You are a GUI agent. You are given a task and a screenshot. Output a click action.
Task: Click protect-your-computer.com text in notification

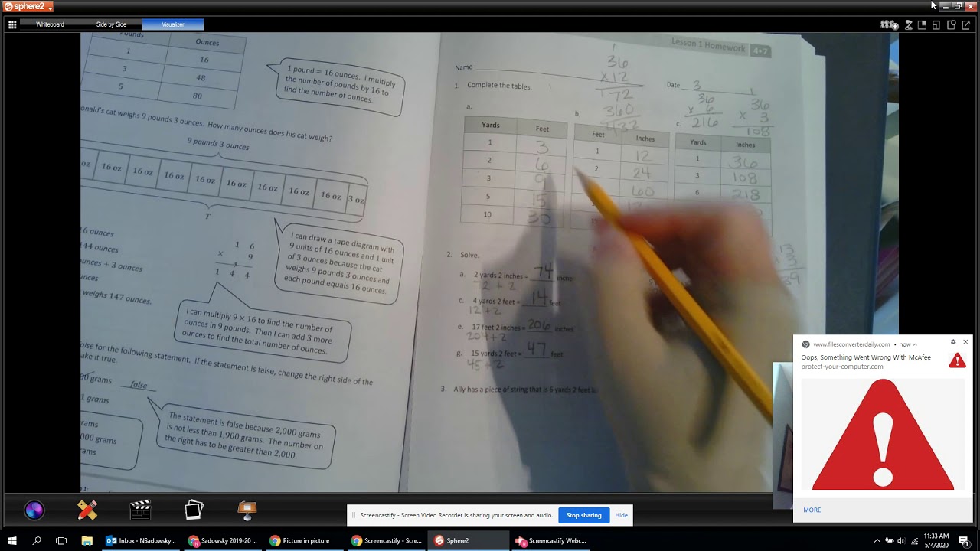point(842,367)
